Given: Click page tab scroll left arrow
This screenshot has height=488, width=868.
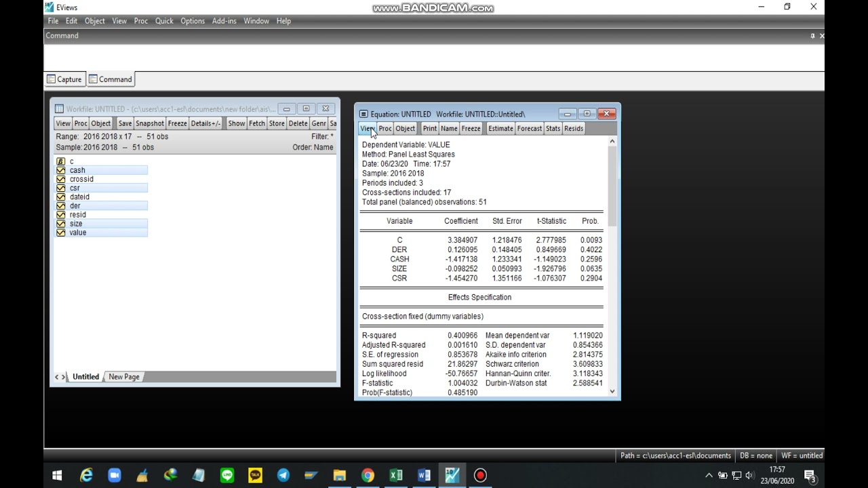Looking at the screenshot, I should click(57, 377).
